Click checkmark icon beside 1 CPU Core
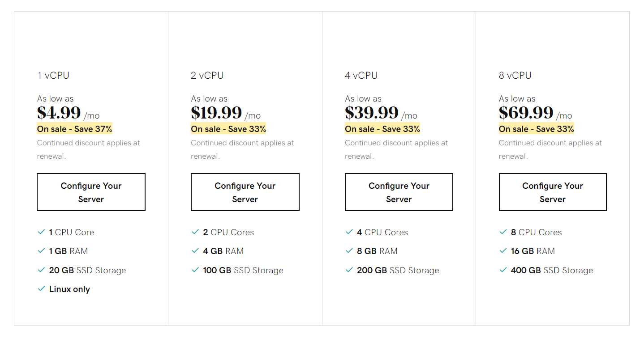This screenshot has width=644, height=339. click(41, 232)
